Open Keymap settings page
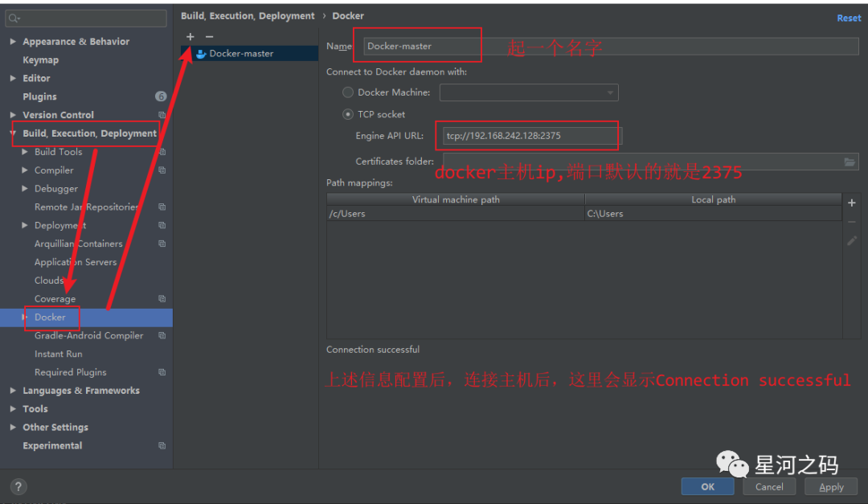The width and height of the screenshot is (868, 504). [x=40, y=59]
